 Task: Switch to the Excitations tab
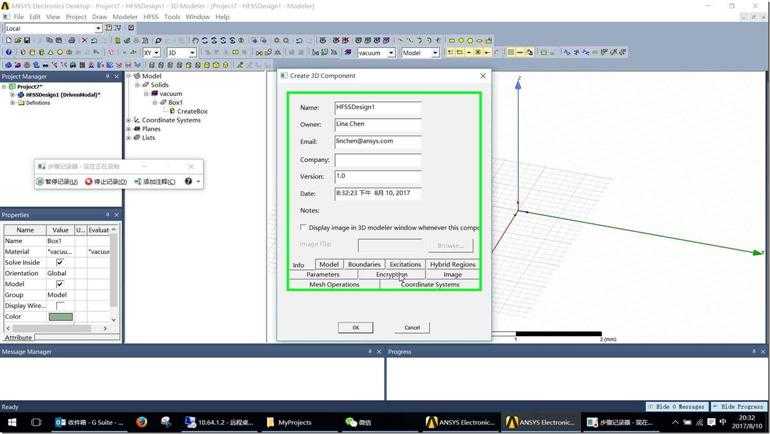[405, 264]
